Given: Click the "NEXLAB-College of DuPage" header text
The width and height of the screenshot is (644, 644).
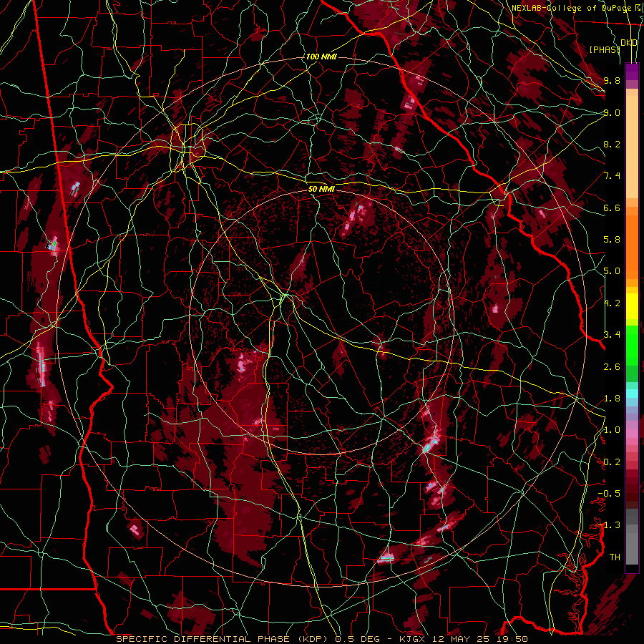Looking at the screenshot, I should pos(571,8).
